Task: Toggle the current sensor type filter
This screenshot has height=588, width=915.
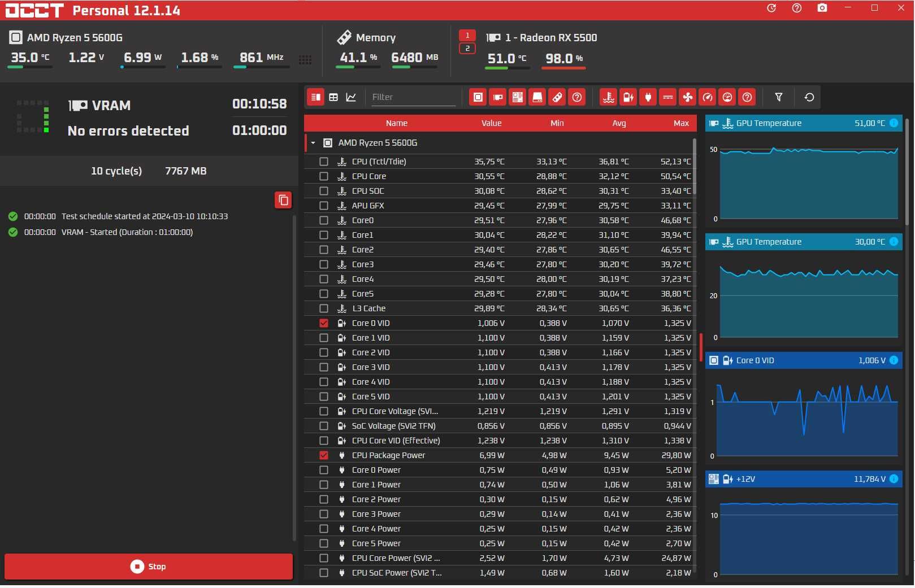Action: 668,97
